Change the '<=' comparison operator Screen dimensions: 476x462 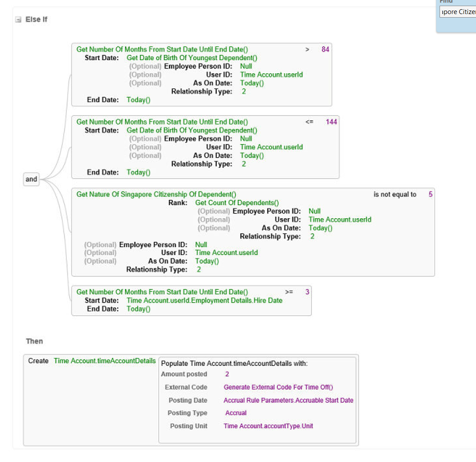pyautogui.click(x=309, y=122)
